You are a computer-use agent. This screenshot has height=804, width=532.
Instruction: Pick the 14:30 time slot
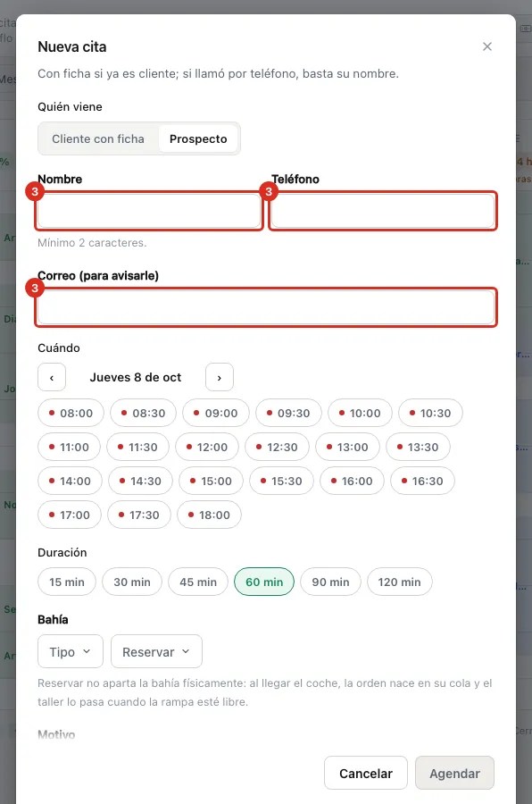tap(140, 481)
